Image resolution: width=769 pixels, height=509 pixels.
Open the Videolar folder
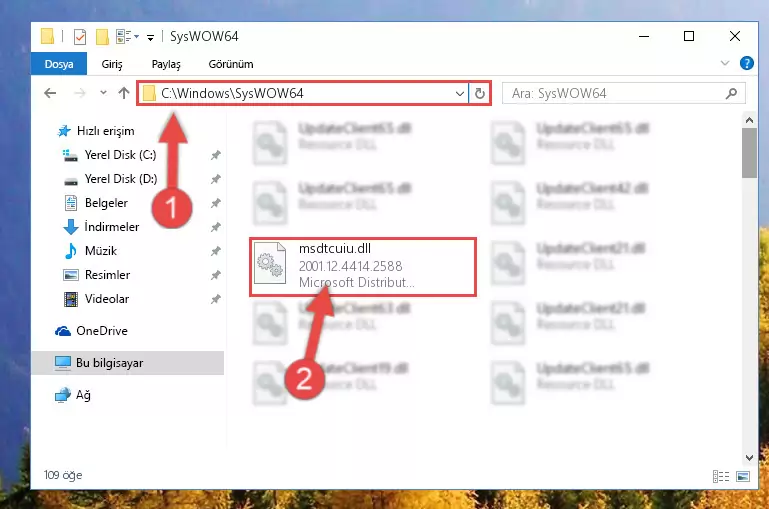[96, 299]
